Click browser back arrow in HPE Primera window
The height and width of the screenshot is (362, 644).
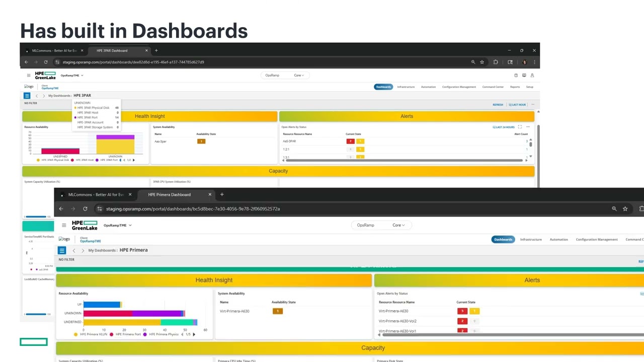(61, 209)
